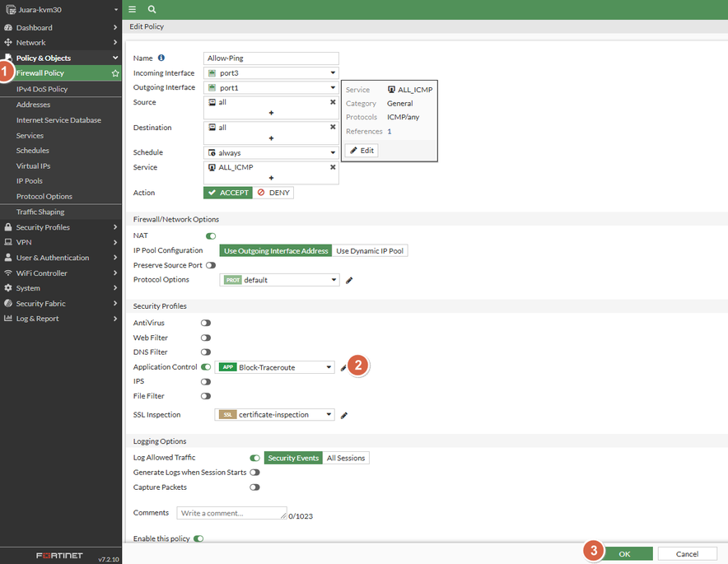Image resolution: width=728 pixels, height=564 pixels.
Task: Open Block-Traceroute Application Control dropdown
Action: (274, 367)
